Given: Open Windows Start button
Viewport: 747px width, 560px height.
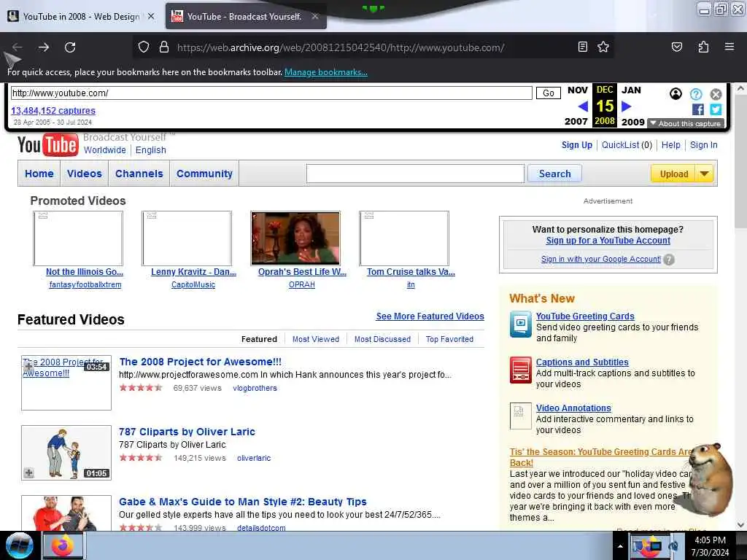Looking at the screenshot, I should click(x=20, y=545).
